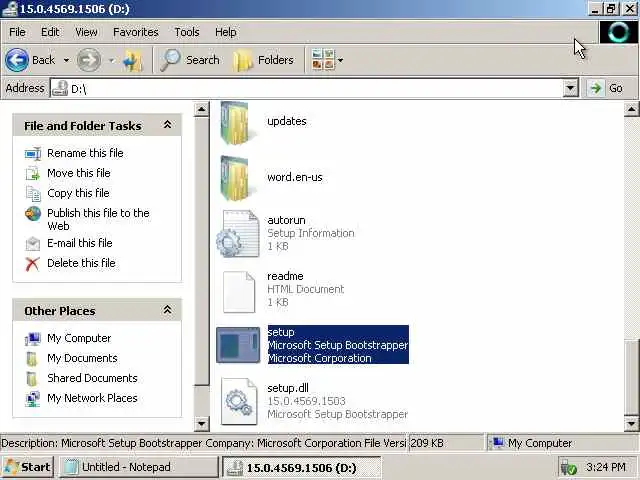The width and height of the screenshot is (640, 480).
Task: Click the Rename this file icon
Action: 33,153
